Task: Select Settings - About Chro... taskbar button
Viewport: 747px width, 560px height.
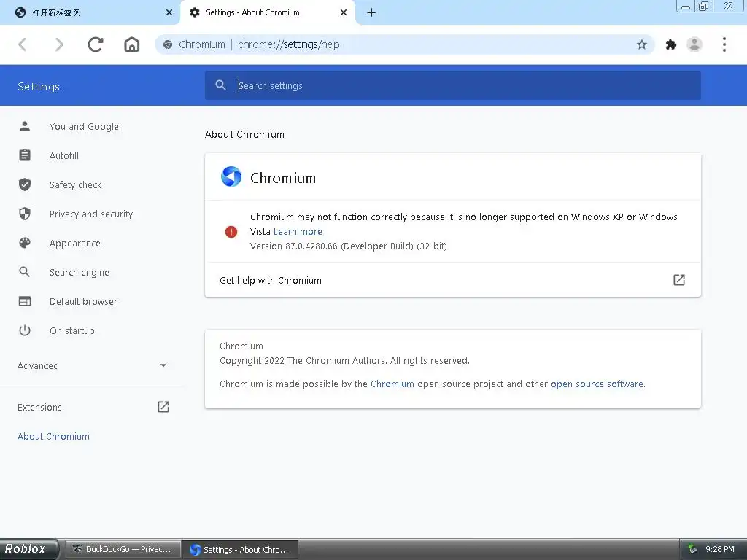Action: (x=241, y=550)
